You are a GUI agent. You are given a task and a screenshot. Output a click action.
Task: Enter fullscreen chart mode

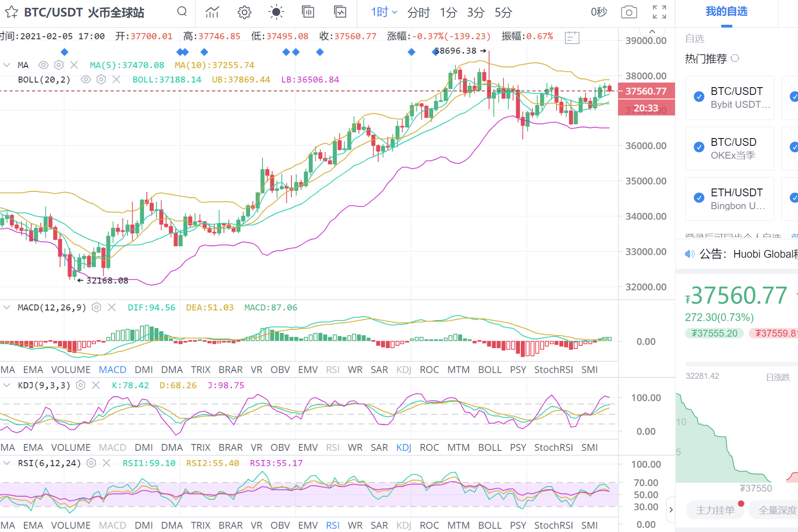point(659,12)
